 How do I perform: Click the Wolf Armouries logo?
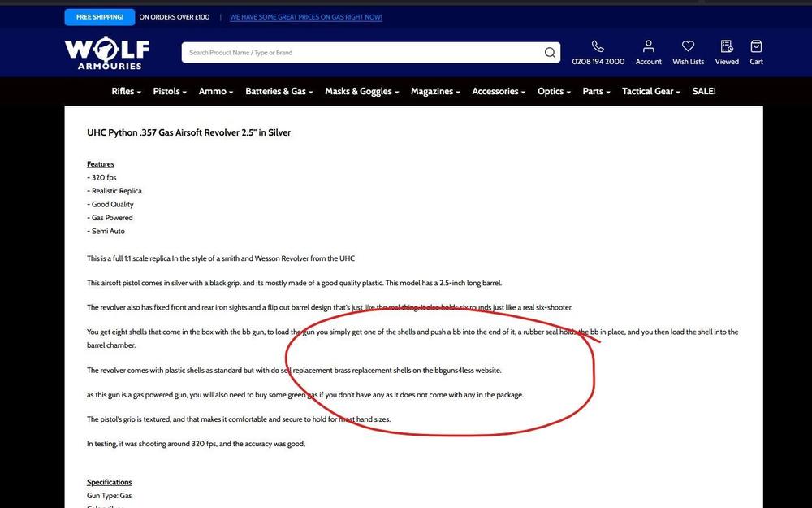coord(107,54)
